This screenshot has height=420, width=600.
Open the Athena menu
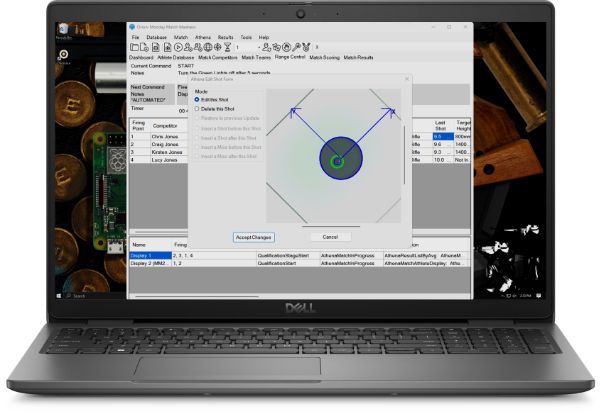(203, 37)
